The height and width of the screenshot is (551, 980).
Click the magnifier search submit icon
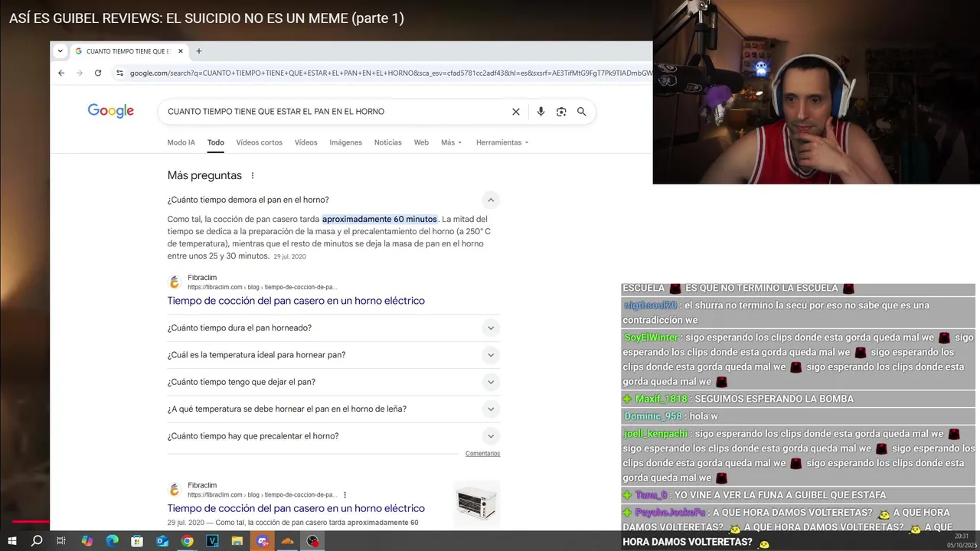click(x=582, y=112)
